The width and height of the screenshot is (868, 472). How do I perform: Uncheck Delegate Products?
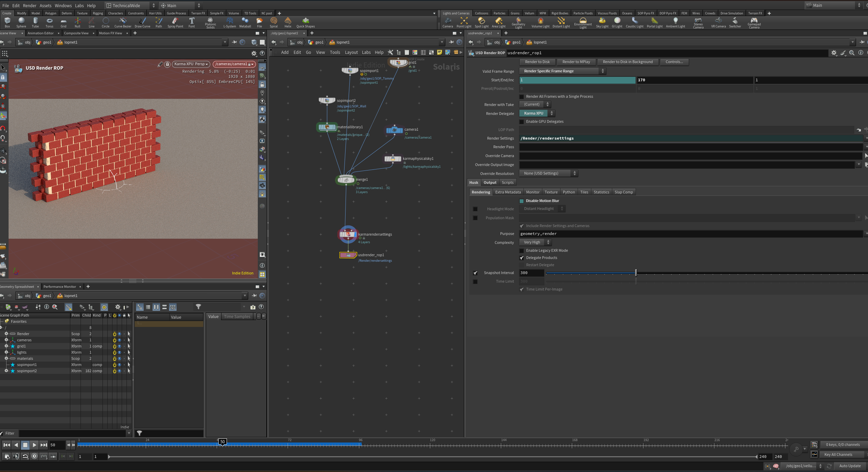tap(522, 258)
